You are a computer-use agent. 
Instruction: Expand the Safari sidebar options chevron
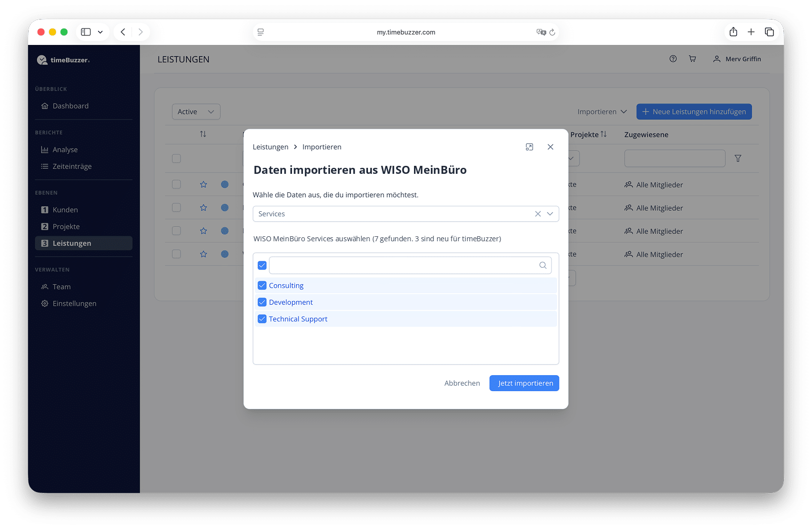click(100, 32)
